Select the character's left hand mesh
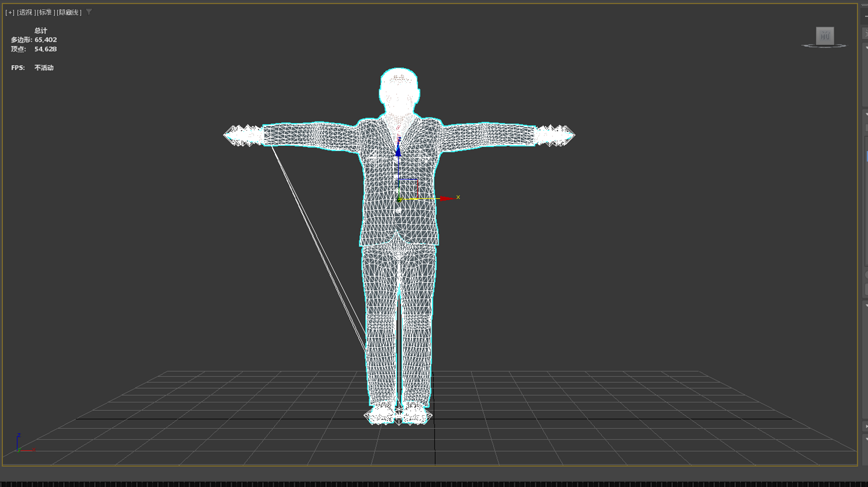This screenshot has height=487, width=868. (x=554, y=135)
